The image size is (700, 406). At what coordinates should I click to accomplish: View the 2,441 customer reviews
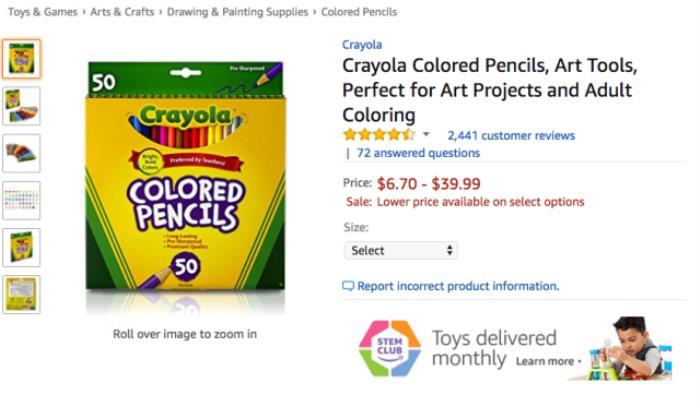[x=511, y=135]
